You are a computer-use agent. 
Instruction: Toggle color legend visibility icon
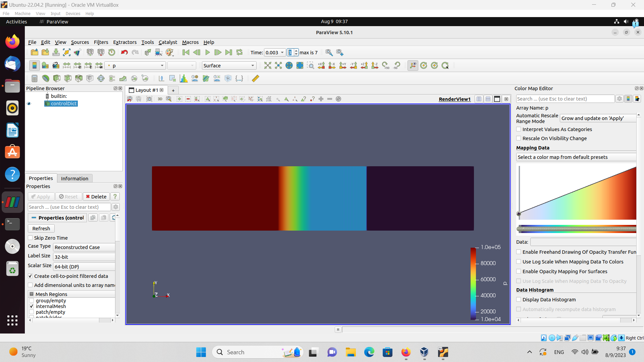coord(34,66)
